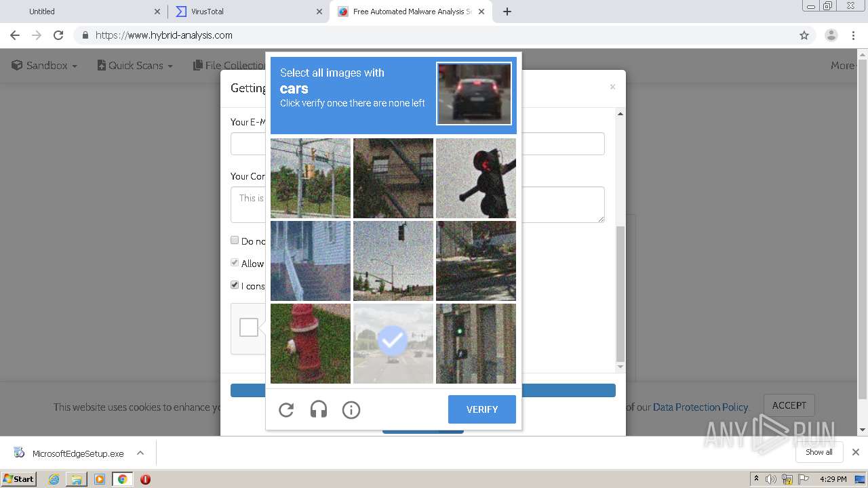Tick the reCAPTCHA robot checkbox

point(249,327)
